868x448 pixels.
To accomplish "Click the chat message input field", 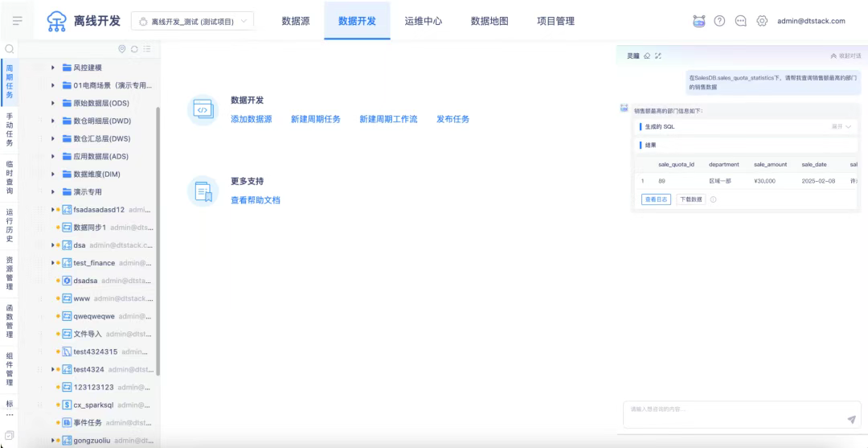I will (x=731, y=409).
